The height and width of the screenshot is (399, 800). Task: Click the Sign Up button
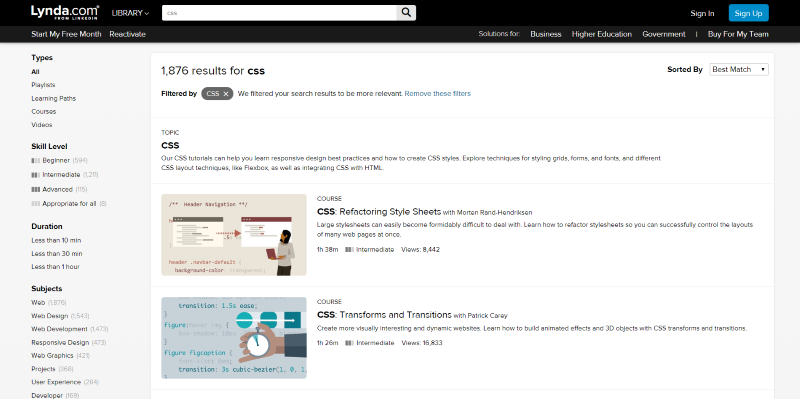[x=748, y=13]
